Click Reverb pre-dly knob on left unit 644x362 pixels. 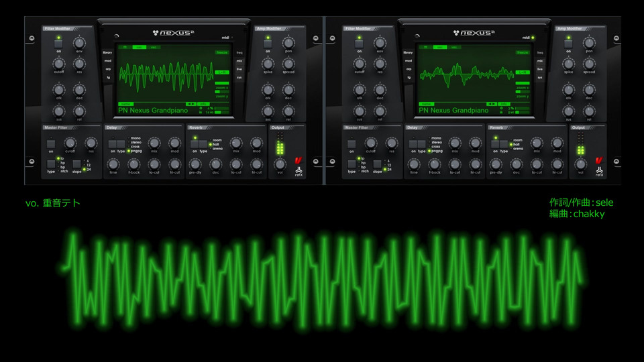tap(195, 164)
